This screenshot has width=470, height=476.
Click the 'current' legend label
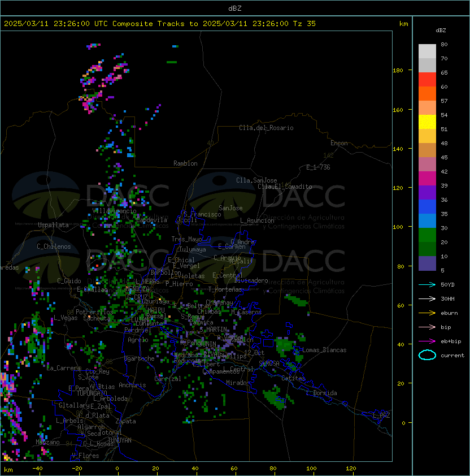pyautogui.click(x=452, y=356)
